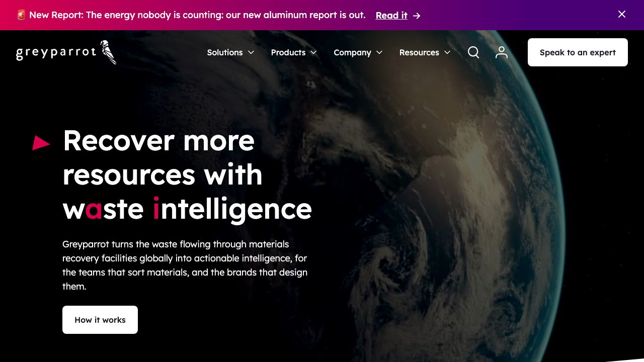Click the Recover more resources headline
The height and width of the screenshot is (362, 644).
187,174
